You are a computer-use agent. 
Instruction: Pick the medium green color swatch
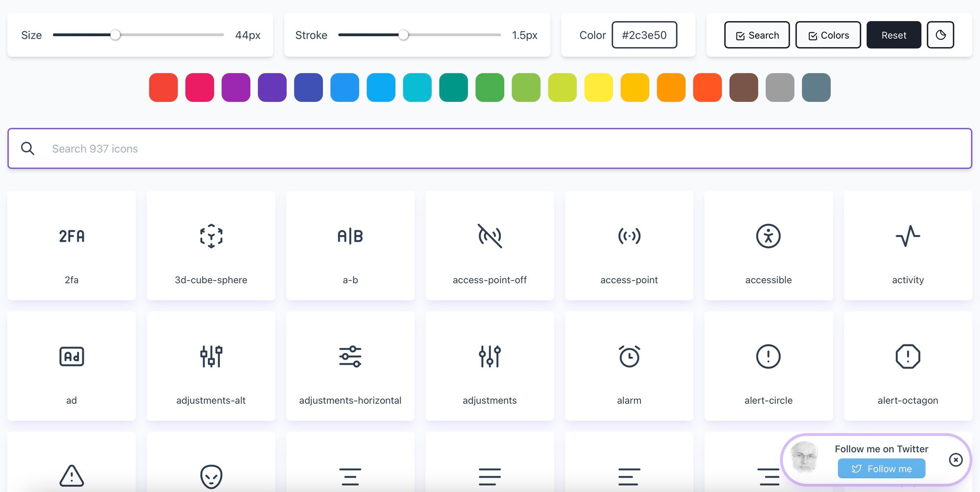(x=490, y=87)
